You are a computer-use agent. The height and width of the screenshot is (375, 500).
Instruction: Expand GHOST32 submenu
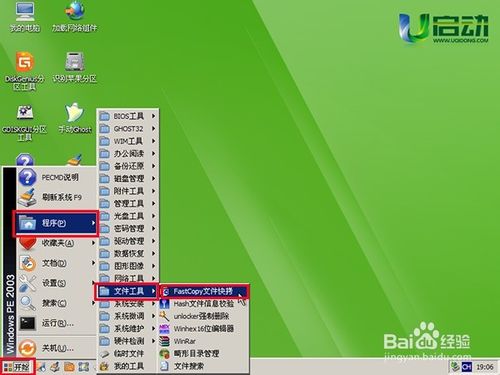(128, 129)
